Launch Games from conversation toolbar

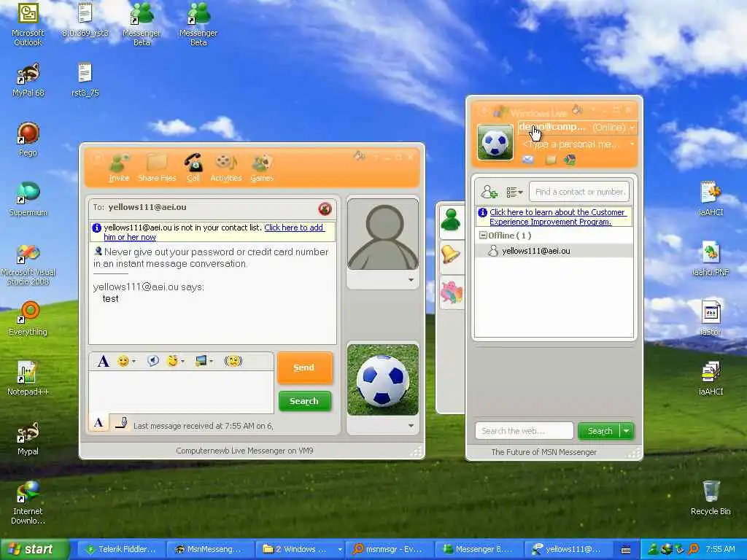(x=262, y=168)
